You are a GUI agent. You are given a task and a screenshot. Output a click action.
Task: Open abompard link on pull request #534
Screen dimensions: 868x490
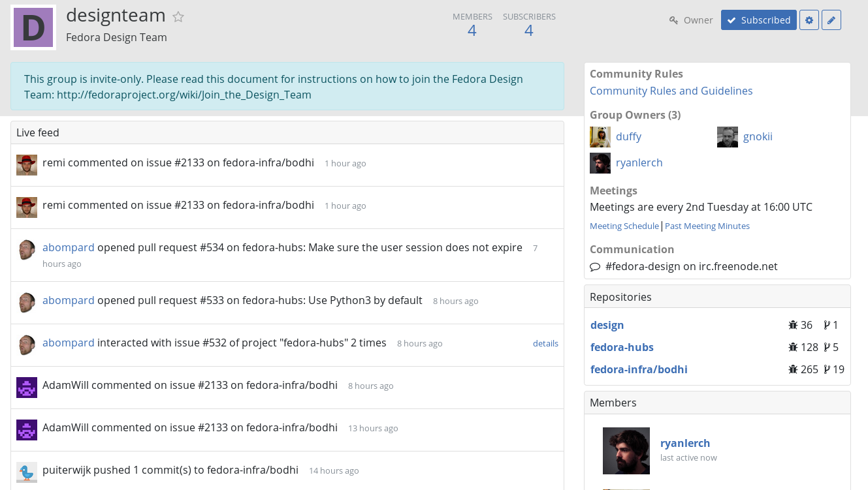point(69,247)
